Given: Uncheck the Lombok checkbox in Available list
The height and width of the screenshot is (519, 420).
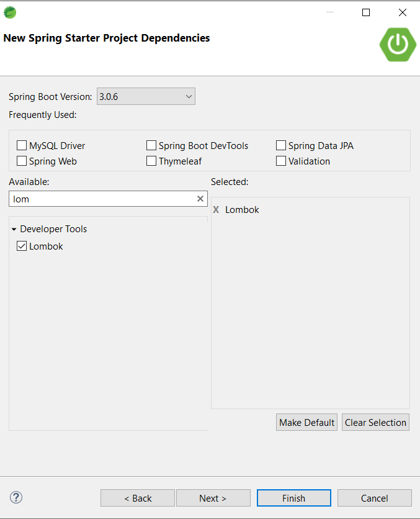Looking at the screenshot, I should 22,246.
